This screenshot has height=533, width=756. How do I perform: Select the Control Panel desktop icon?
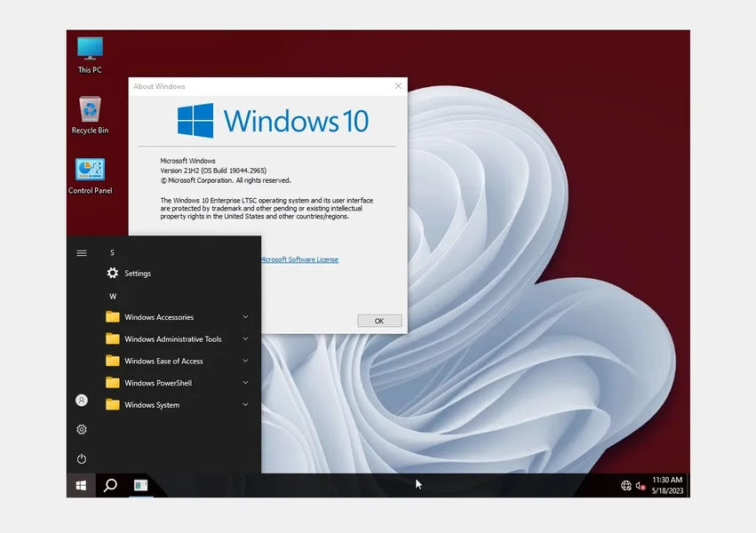point(90,176)
